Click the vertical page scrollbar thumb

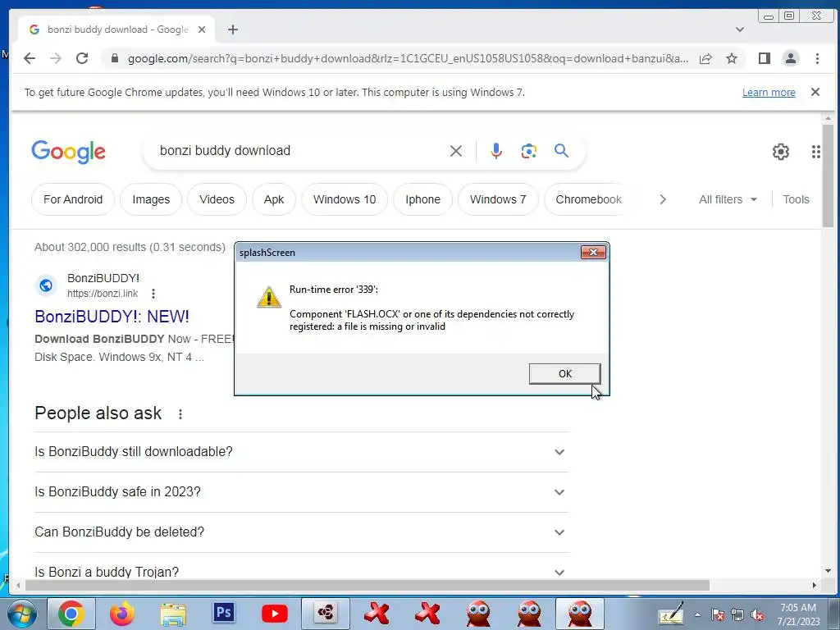[x=829, y=176]
